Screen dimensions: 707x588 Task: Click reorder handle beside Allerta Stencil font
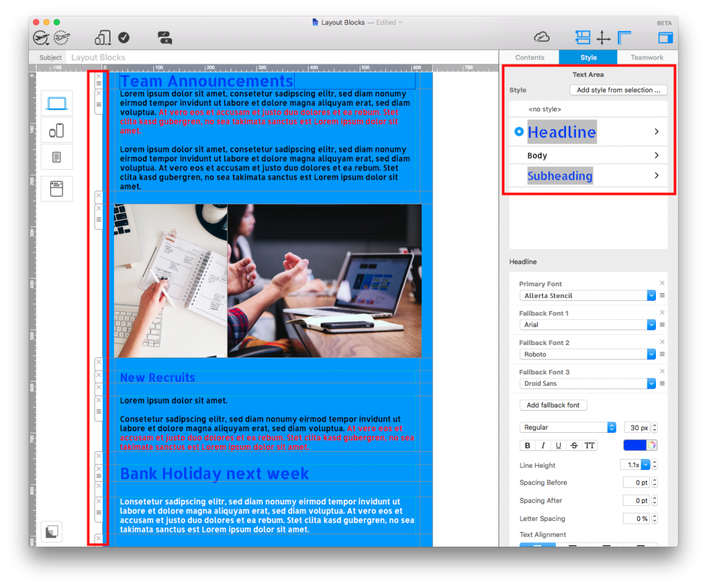click(662, 295)
